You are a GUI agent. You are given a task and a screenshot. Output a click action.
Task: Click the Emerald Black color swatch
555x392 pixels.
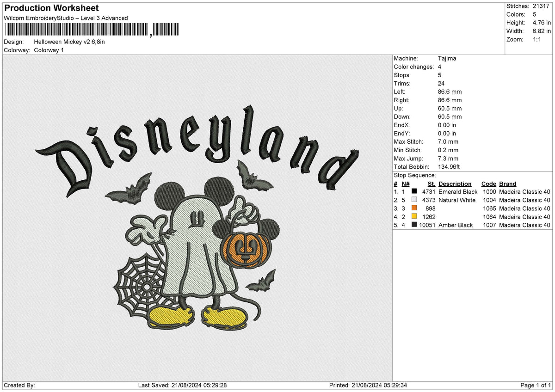[x=414, y=192]
